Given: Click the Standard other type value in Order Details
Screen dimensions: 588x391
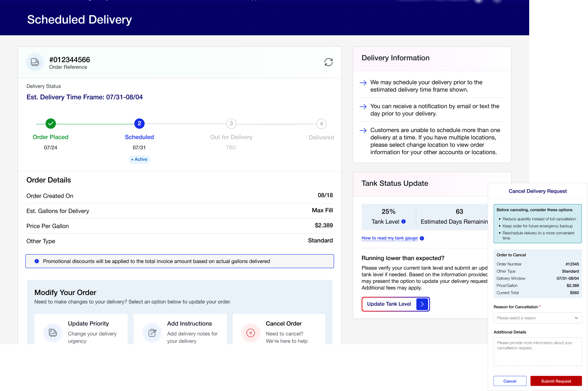Looking at the screenshot, I should (x=320, y=241).
